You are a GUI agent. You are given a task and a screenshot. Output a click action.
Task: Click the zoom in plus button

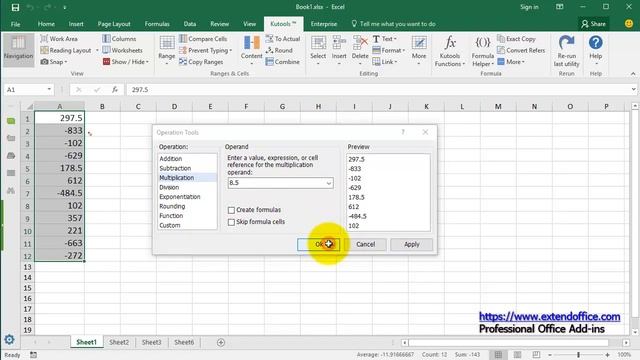[607, 355]
